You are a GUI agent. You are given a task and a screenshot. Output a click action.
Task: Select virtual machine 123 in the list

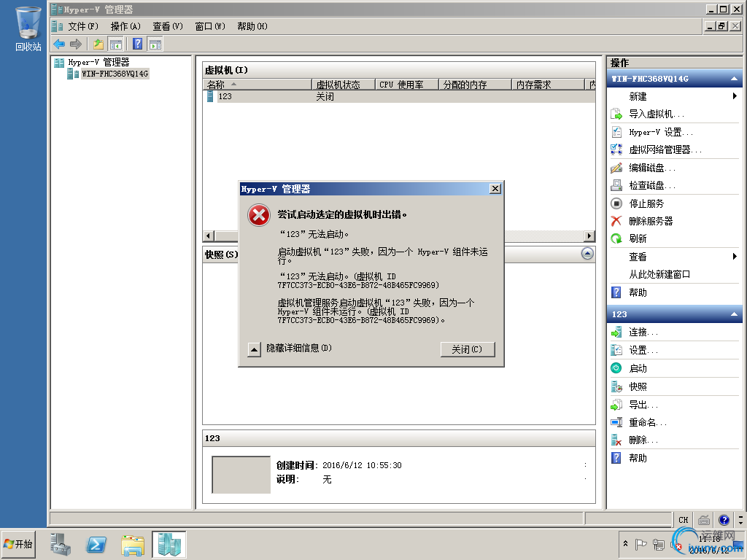pyautogui.click(x=399, y=97)
